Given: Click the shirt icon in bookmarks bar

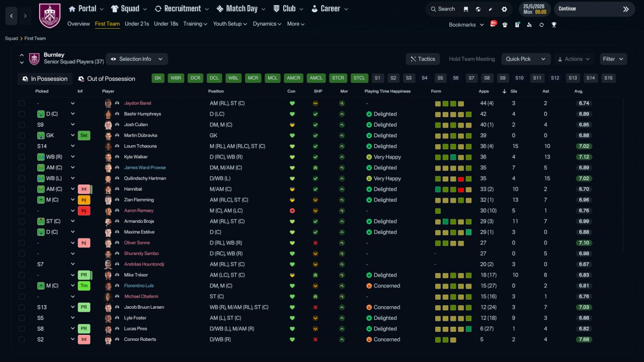Looking at the screenshot, I should (505, 25).
